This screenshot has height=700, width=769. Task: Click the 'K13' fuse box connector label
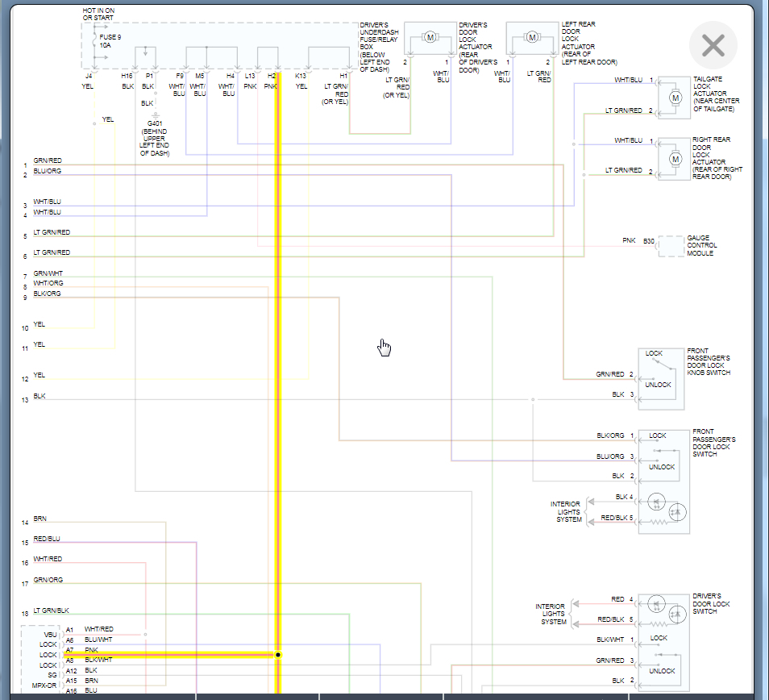click(301, 76)
